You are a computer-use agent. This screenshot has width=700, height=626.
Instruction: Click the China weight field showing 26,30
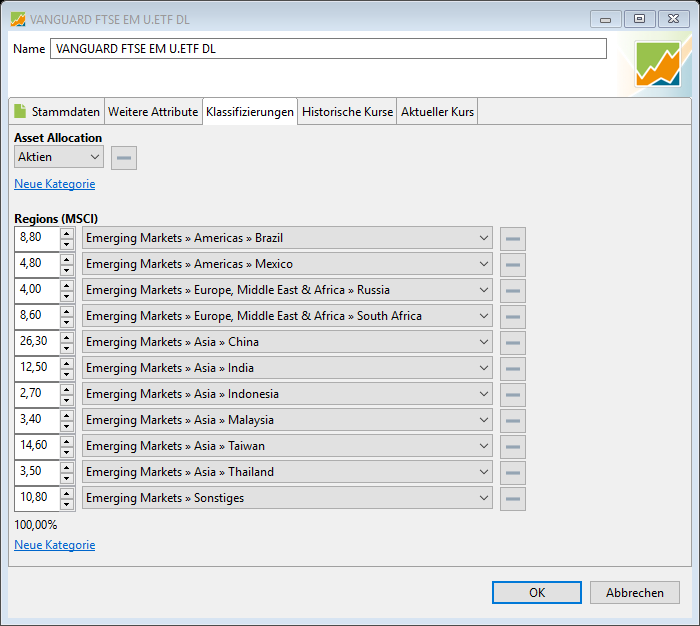click(x=37, y=342)
